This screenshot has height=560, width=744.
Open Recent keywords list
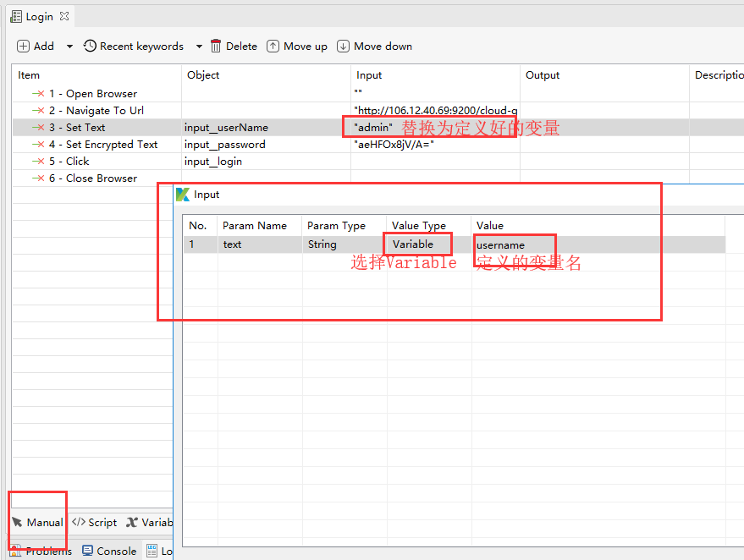(134, 46)
